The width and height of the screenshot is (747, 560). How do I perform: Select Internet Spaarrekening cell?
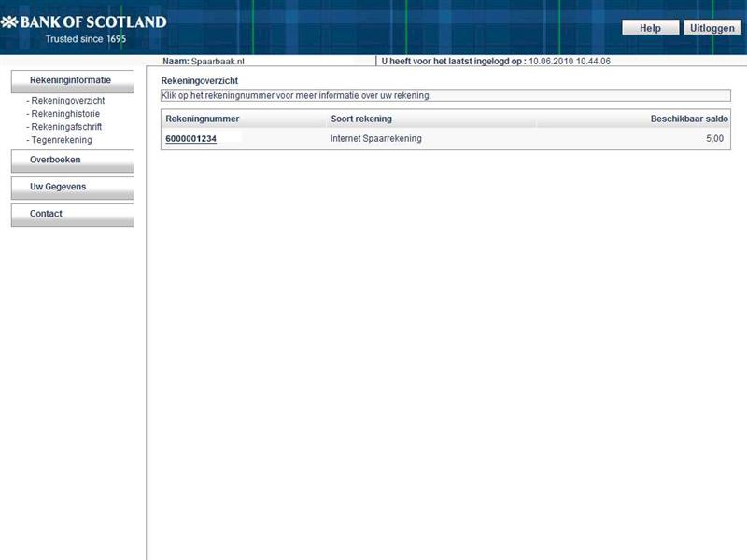[376, 138]
